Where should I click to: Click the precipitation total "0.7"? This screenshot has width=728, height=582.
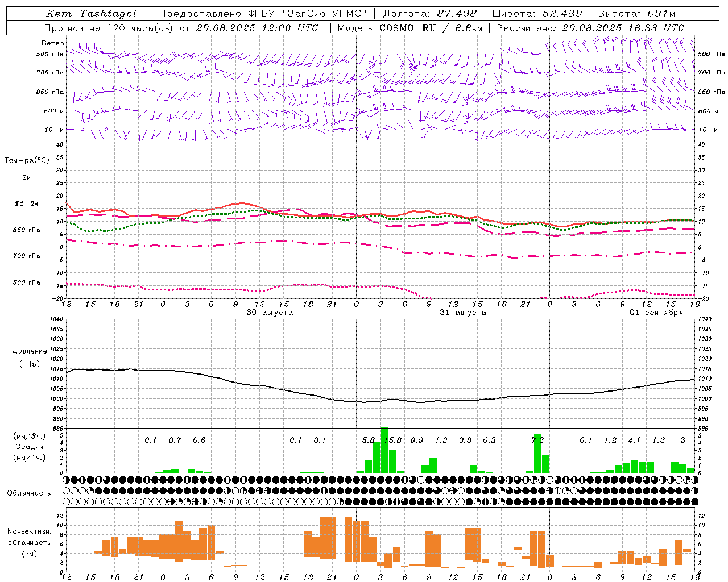pos(175,440)
